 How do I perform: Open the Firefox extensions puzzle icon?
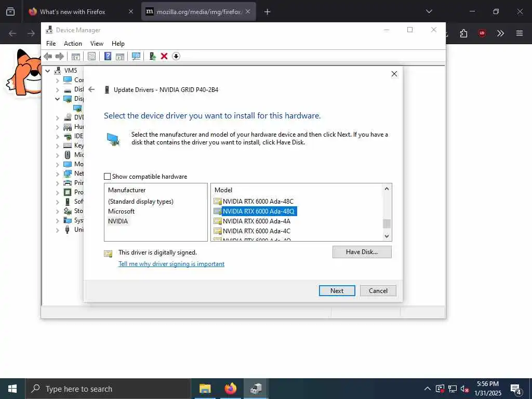(463, 33)
